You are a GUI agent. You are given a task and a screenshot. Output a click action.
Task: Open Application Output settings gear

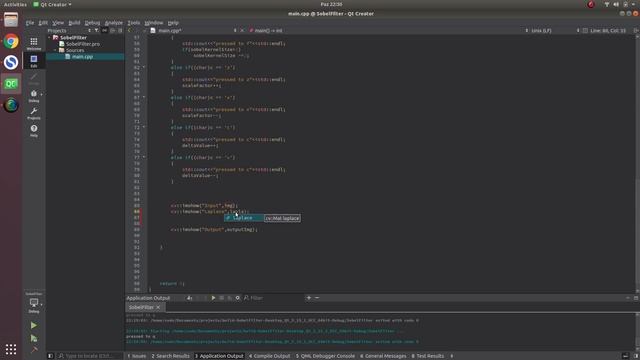(238, 298)
